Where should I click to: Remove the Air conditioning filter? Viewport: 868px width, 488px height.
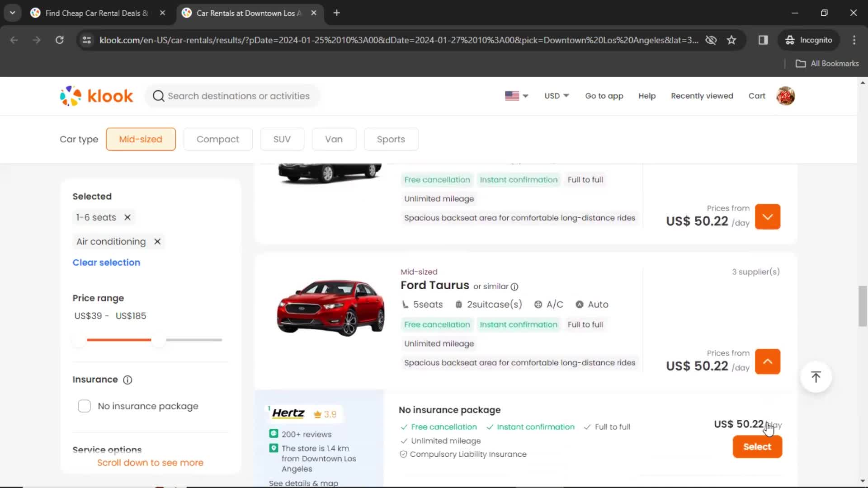[157, 241]
